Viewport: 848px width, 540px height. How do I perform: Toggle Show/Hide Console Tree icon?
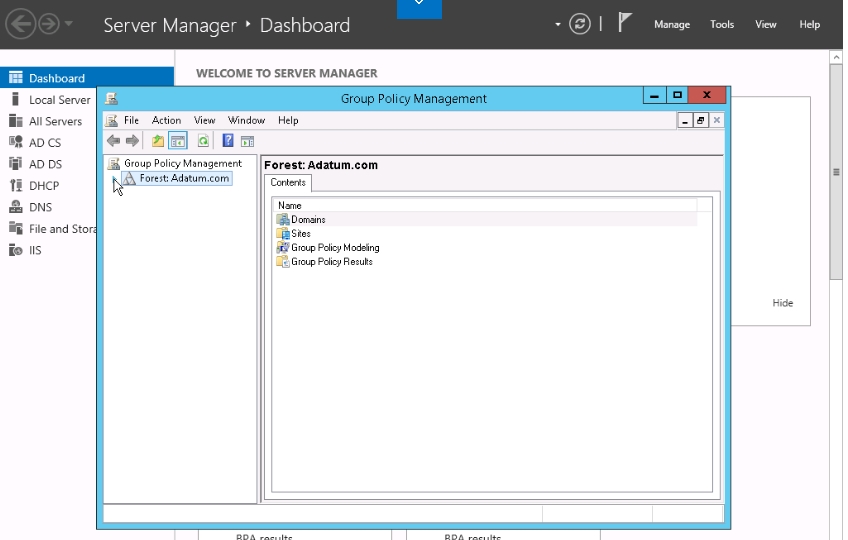(178, 141)
